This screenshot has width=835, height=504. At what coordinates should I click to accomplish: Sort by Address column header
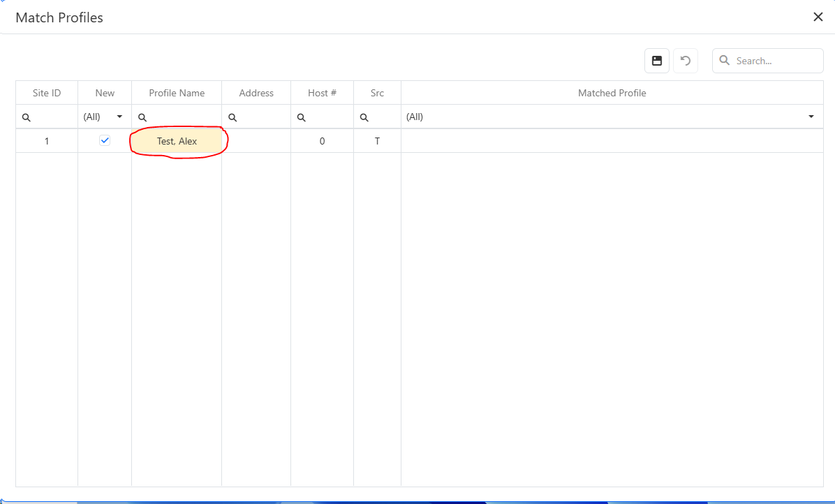[x=256, y=93]
